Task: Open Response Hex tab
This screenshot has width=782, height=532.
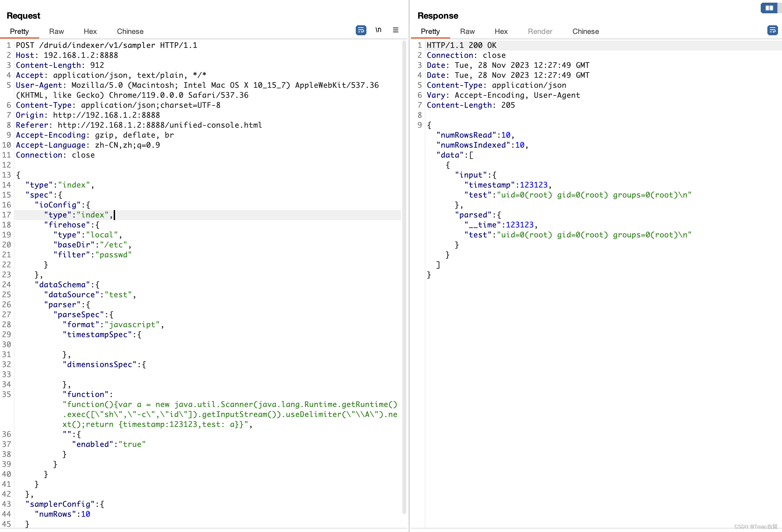Action: 501,31
